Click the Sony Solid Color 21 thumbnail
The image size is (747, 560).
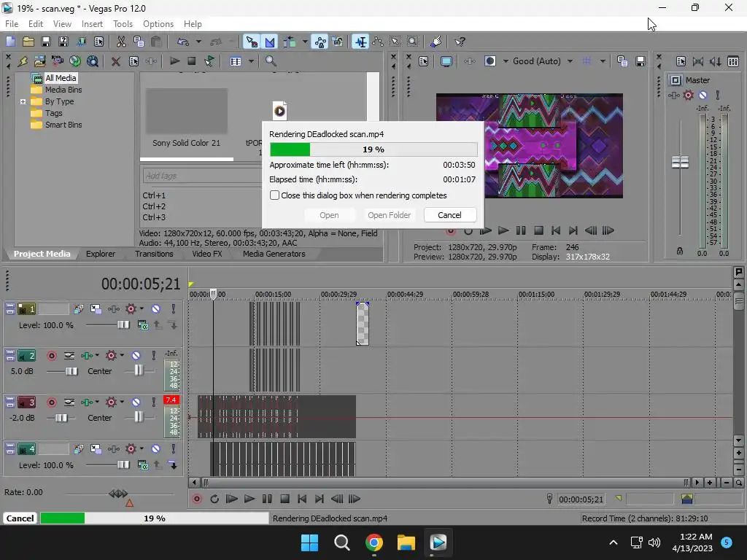point(186,111)
